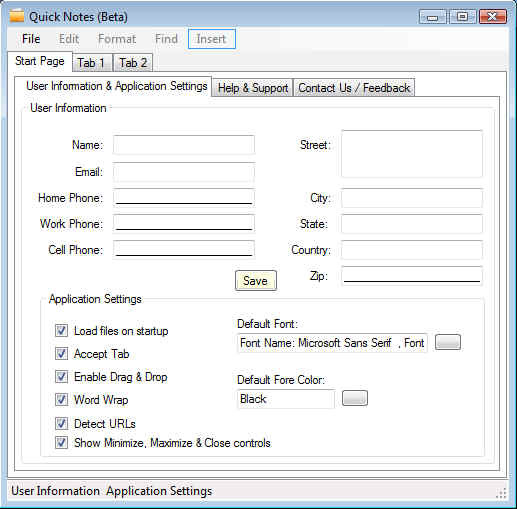Open the Edit menu
Viewport: 517px width, 509px height.
coord(69,39)
